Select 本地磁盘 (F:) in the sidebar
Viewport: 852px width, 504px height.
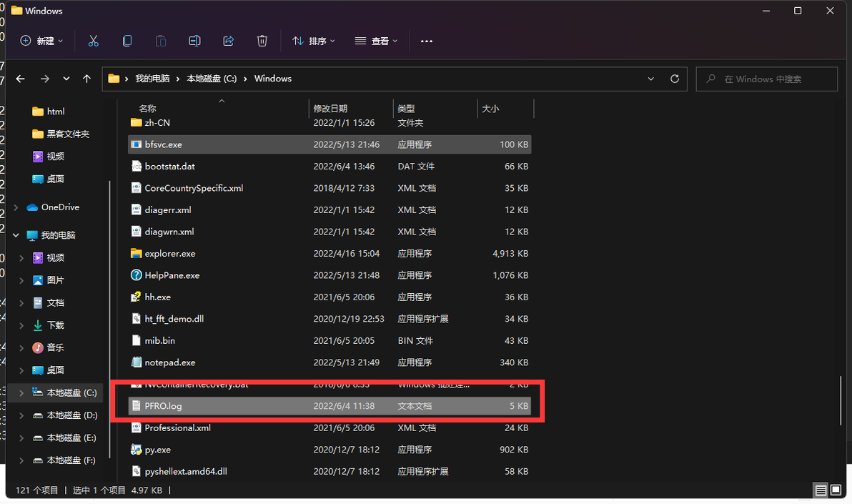(x=64, y=460)
